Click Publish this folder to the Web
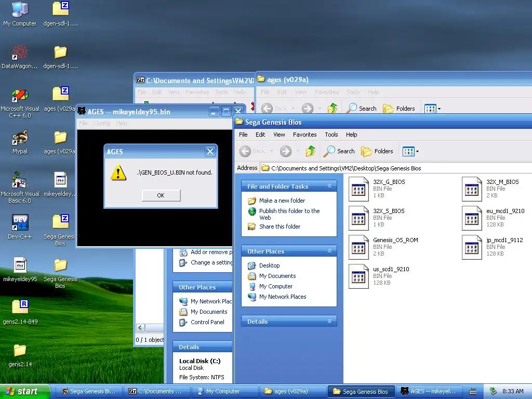The image size is (532, 399). click(x=289, y=214)
